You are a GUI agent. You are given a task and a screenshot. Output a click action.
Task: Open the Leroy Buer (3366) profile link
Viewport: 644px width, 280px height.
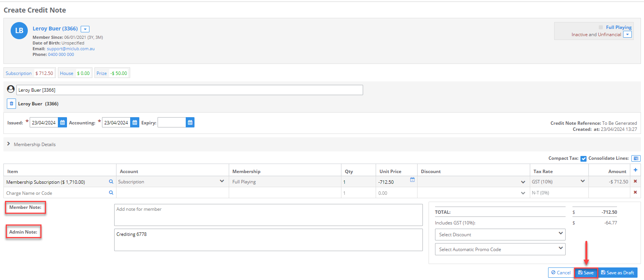[x=55, y=29]
